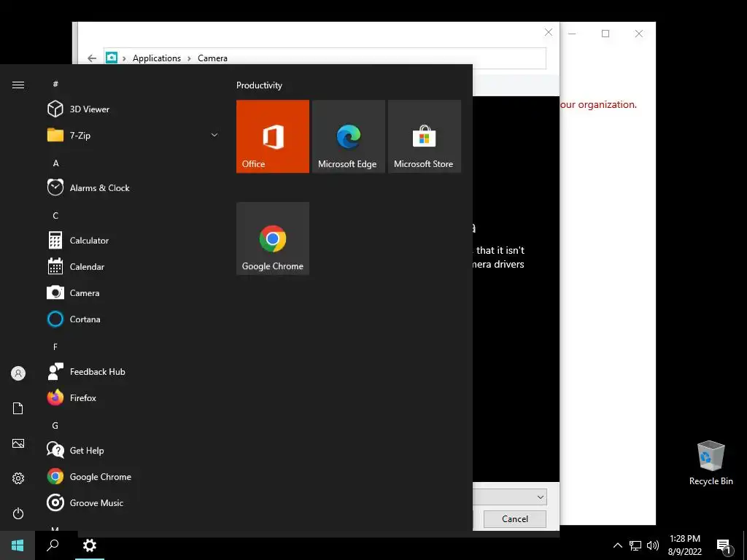Show hidden system tray icons
Viewport: 747px width, 560px height.
[617, 545]
